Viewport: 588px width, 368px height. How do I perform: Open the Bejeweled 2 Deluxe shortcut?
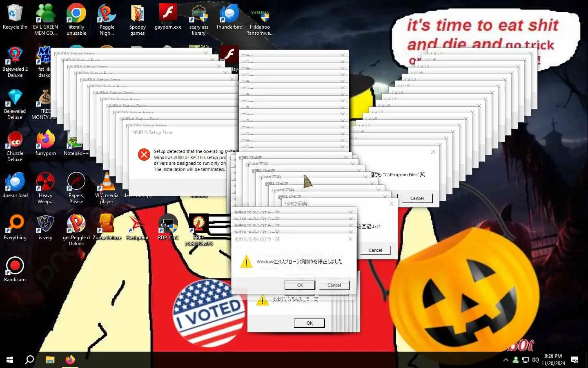[x=15, y=61]
